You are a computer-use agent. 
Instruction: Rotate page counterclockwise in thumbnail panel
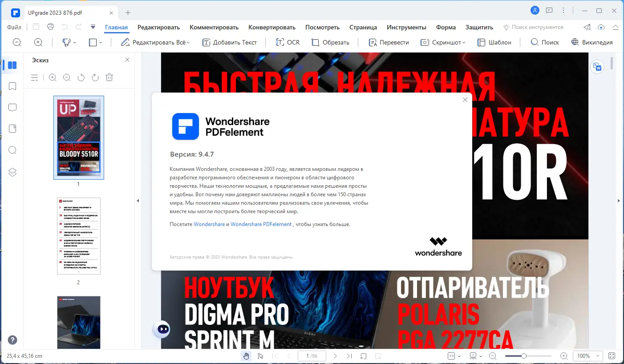coord(81,77)
